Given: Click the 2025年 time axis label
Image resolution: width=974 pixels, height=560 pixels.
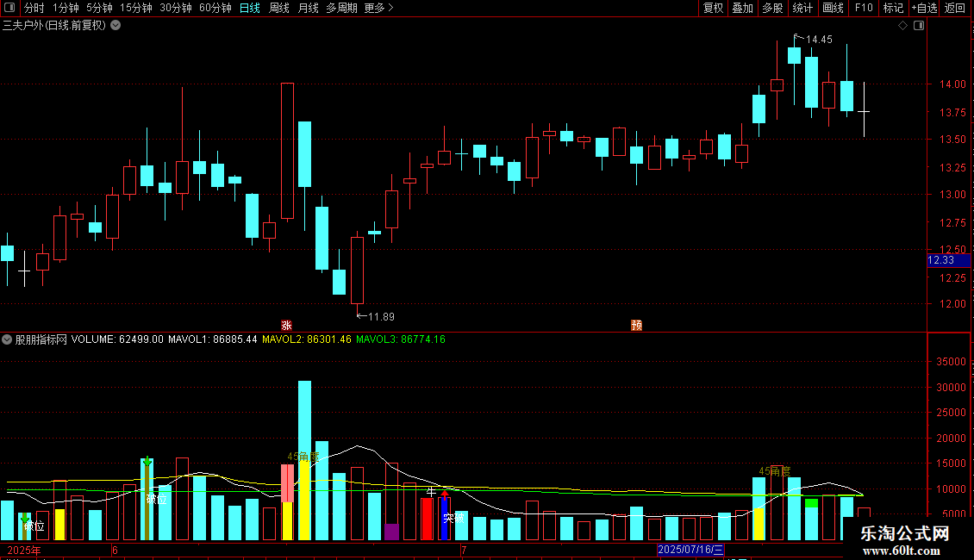Looking at the screenshot, I should 23,551.
